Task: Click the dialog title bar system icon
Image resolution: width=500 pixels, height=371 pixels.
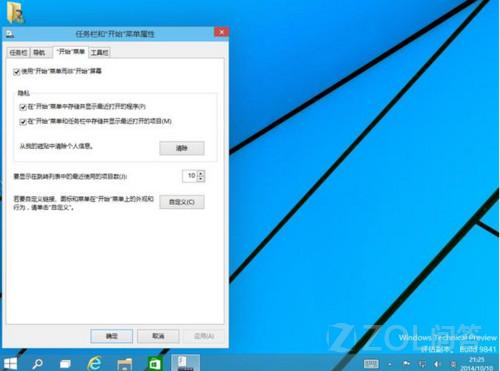Action: click(x=10, y=34)
